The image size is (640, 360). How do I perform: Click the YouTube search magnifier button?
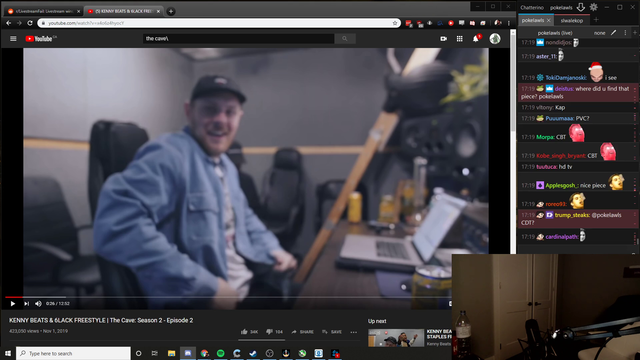point(345,38)
